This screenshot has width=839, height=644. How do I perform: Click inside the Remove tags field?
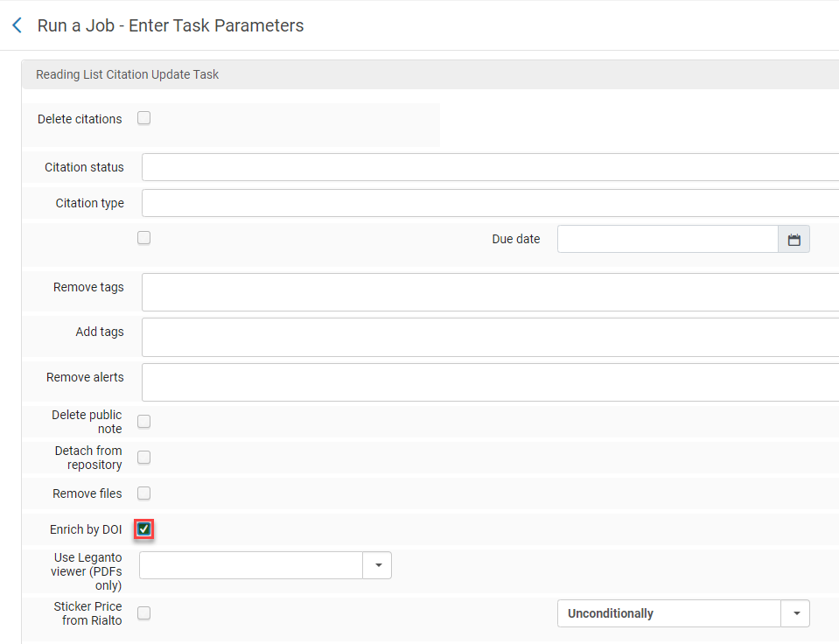490,292
